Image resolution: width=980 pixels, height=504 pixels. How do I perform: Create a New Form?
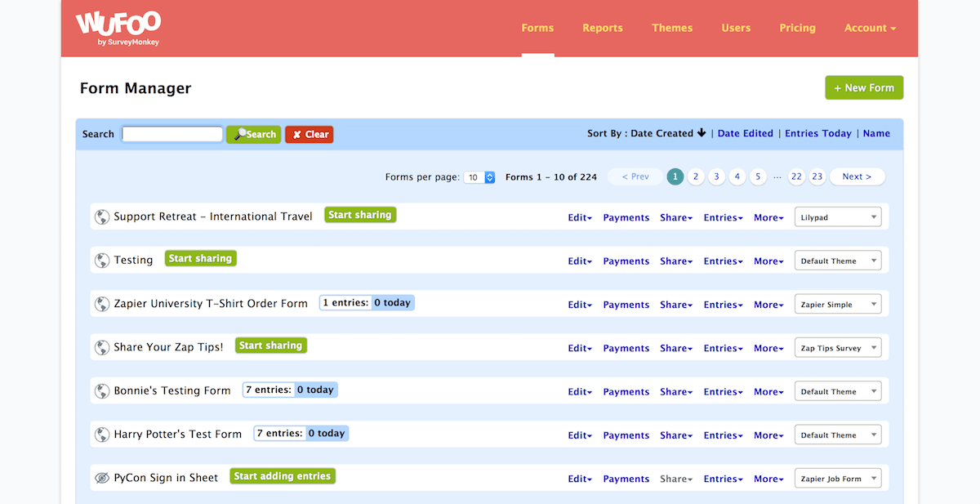(864, 87)
